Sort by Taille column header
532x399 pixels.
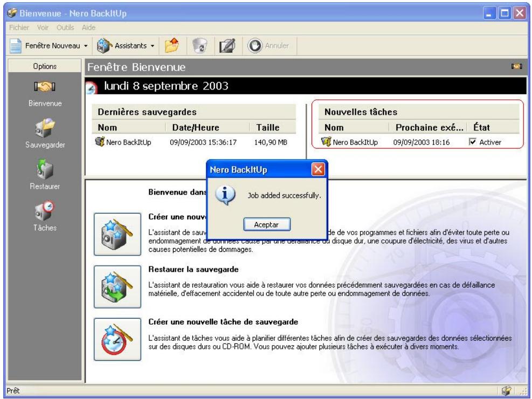click(x=273, y=127)
